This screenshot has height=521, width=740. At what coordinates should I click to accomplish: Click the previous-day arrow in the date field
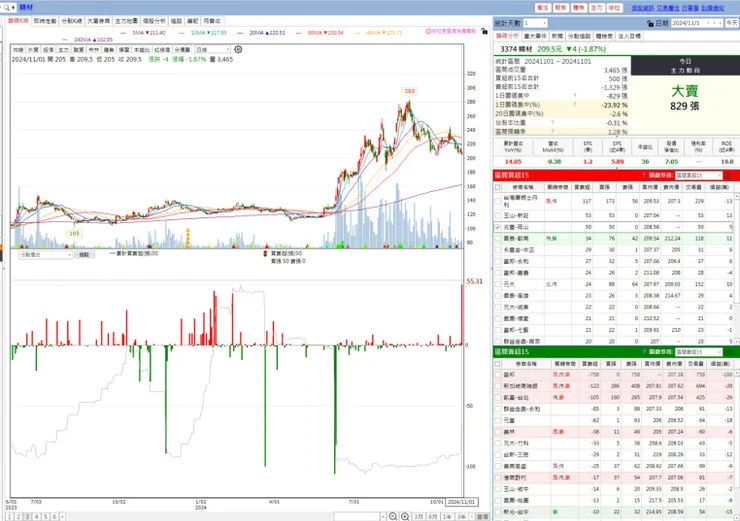pos(709,23)
